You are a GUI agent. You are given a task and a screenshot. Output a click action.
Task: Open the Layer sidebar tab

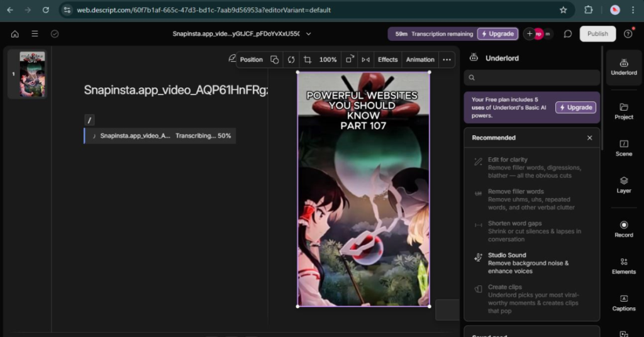[x=623, y=185]
